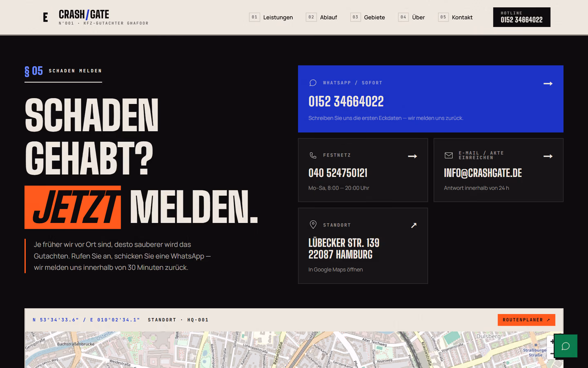The image size is (588, 368).
Task: Click the Crash/Gate logo
Action: pyautogui.click(x=96, y=17)
